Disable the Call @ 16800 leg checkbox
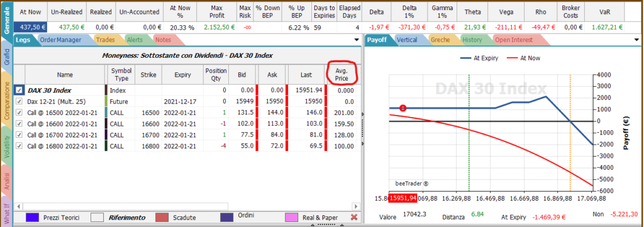The height and width of the screenshot is (227, 644). (19, 146)
